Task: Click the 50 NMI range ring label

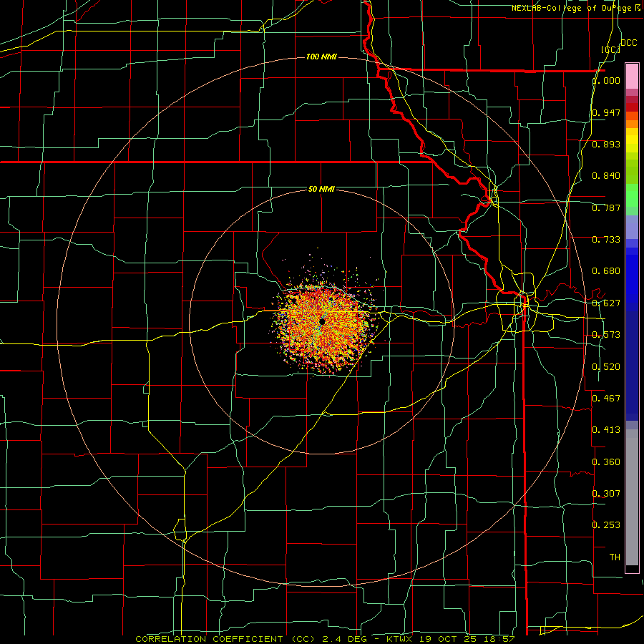Action: (321, 189)
